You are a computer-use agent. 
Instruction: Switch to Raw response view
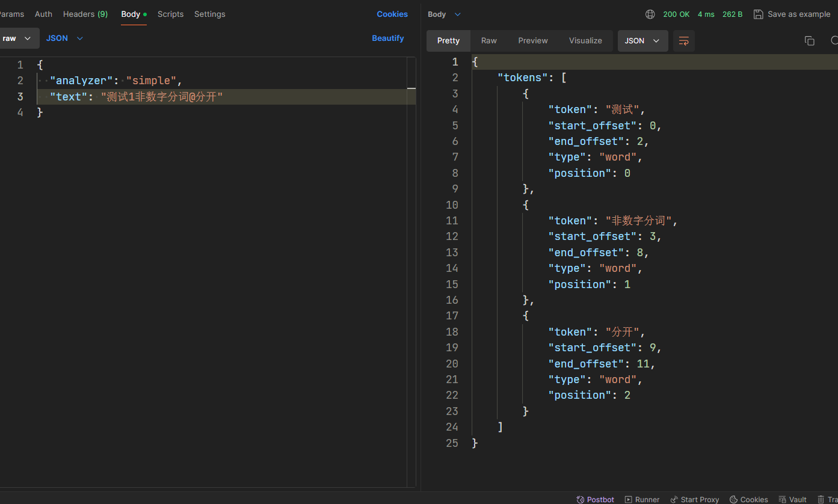click(x=489, y=41)
